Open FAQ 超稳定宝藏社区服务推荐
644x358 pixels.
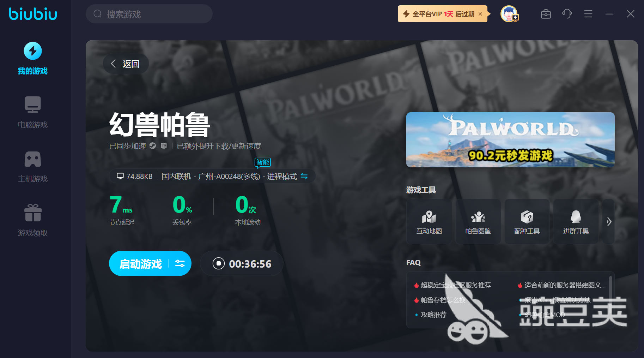pos(456,285)
